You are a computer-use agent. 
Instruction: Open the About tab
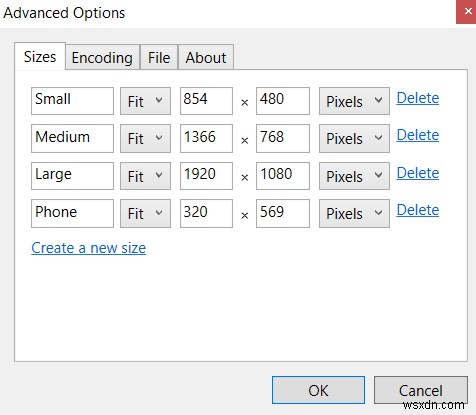pos(206,57)
